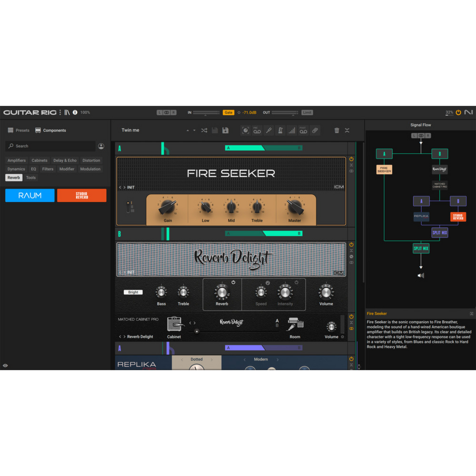Add the Studio Reverb component
Image resolution: width=476 pixels, height=476 pixels.
[x=82, y=196]
